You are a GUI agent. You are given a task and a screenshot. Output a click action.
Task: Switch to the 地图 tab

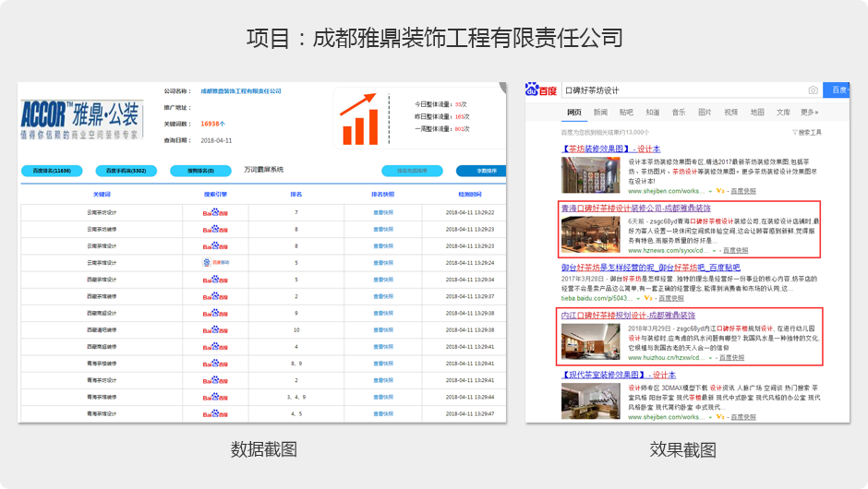[757, 113]
